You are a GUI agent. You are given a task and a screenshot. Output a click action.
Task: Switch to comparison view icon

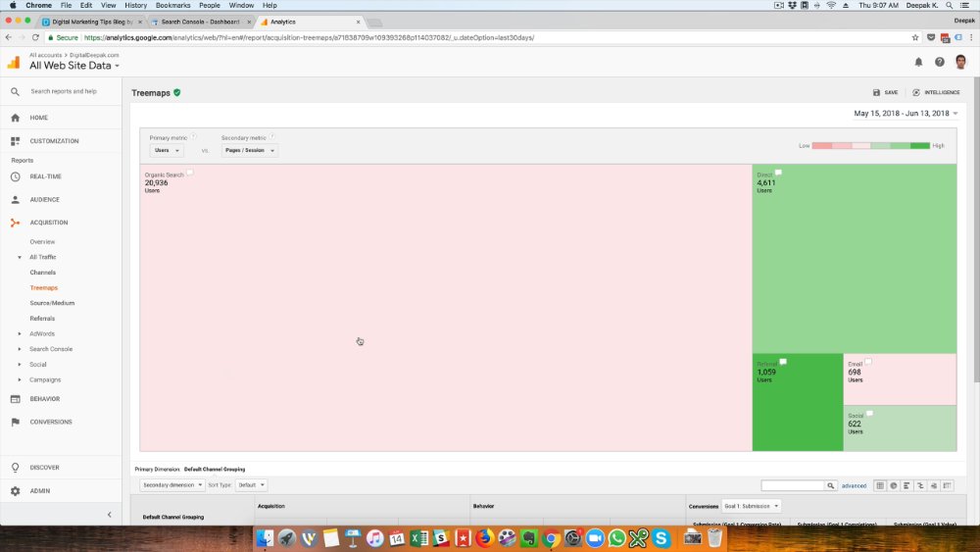920,485
